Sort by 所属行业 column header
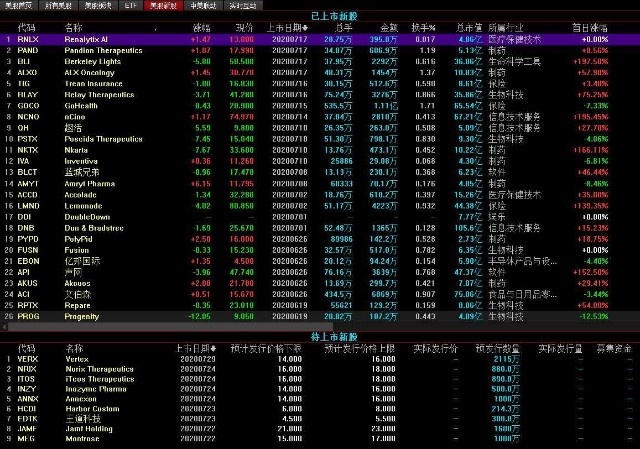The image size is (640, 449). (506, 28)
